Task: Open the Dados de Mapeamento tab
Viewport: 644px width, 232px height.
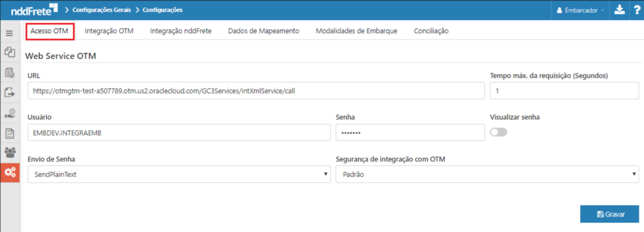Action: 264,31
